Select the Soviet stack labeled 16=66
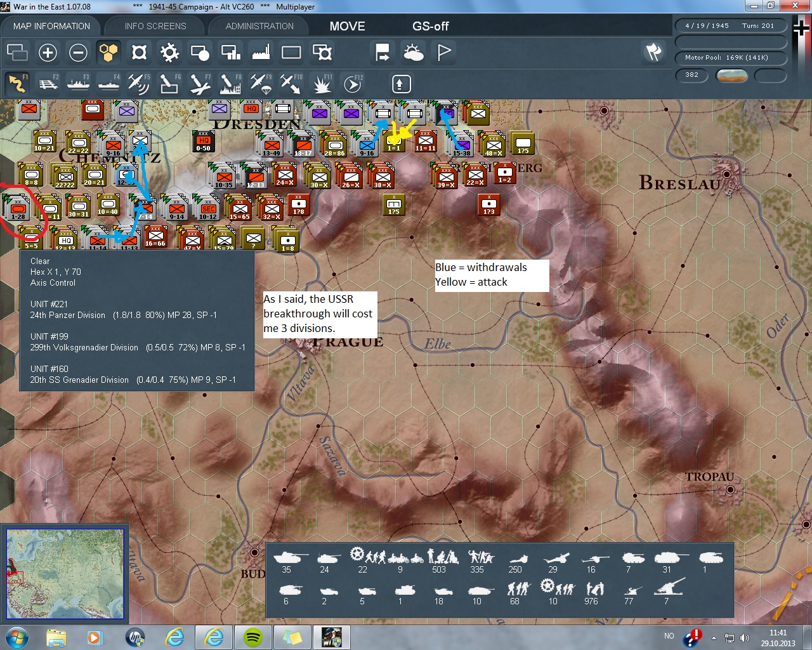Screen dimensions: 812x650 [x=155, y=236]
